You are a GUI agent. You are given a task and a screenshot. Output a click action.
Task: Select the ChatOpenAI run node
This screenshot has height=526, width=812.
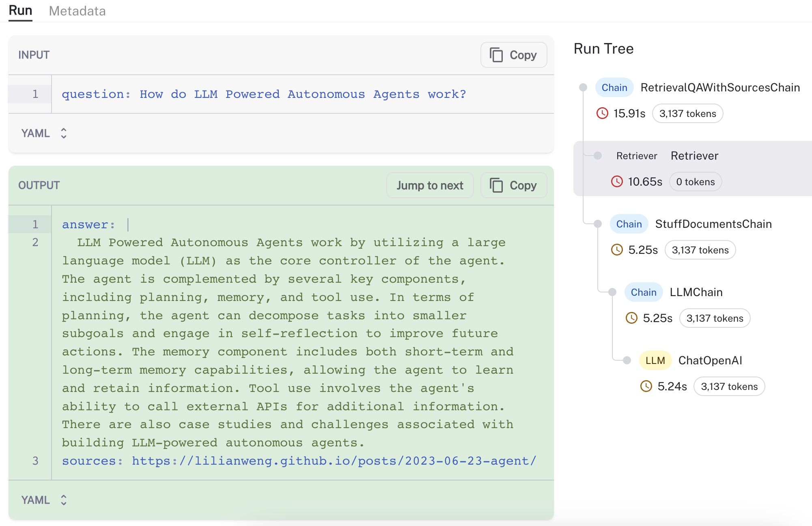coord(710,361)
